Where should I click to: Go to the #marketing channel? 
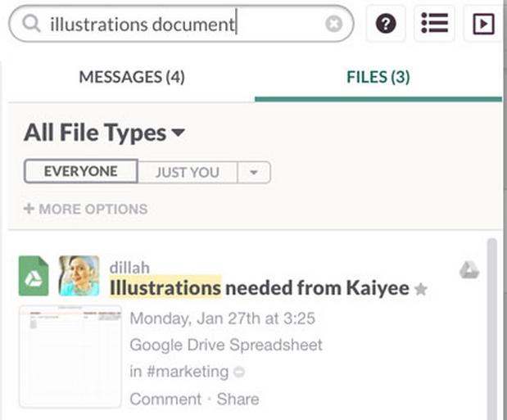(x=188, y=372)
